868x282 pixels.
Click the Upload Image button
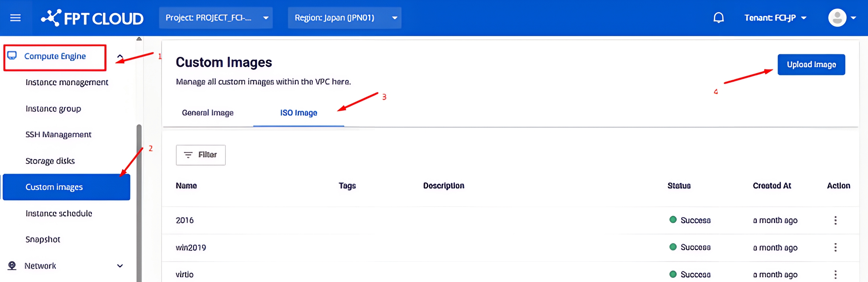[x=811, y=65]
